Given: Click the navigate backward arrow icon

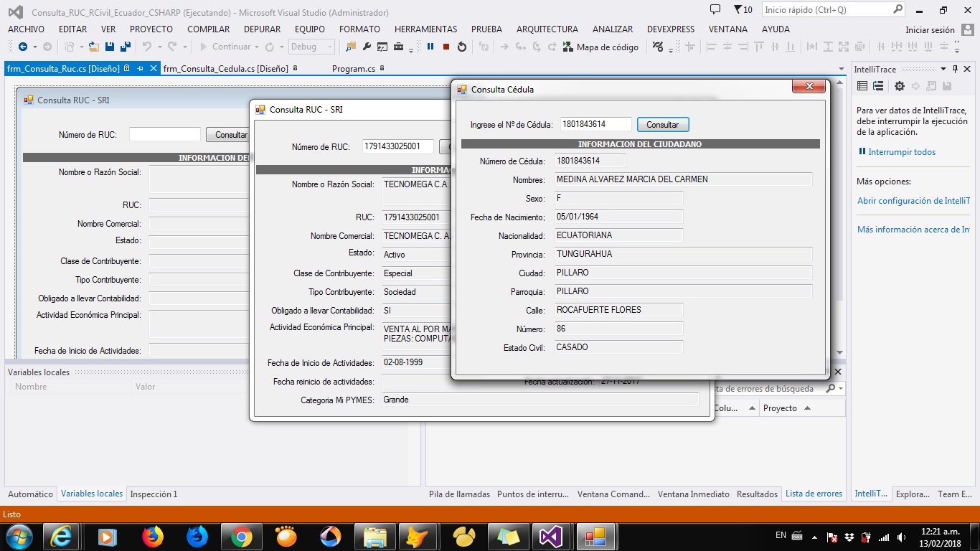Looking at the screenshot, I should (22, 47).
